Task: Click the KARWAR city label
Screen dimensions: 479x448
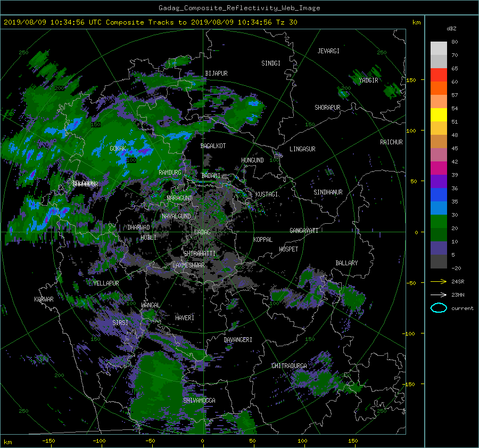Action: tap(44, 299)
